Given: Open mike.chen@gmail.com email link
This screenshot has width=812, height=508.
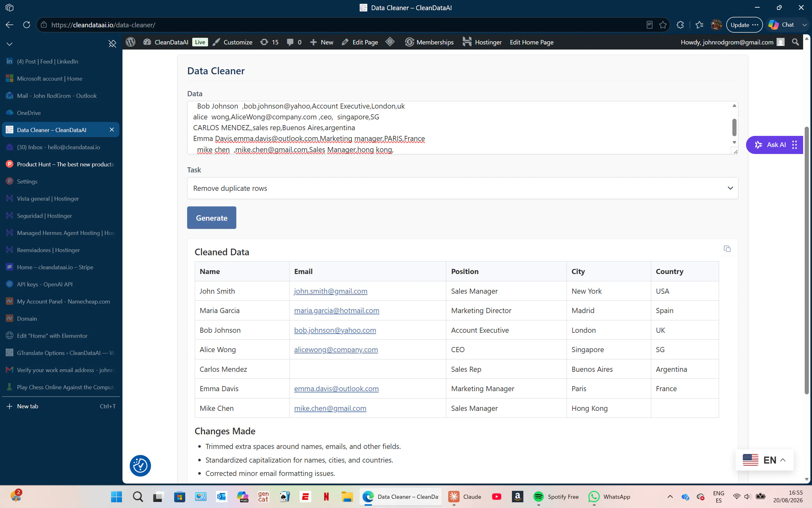Looking at the screenshot, I should click(330, 408).
